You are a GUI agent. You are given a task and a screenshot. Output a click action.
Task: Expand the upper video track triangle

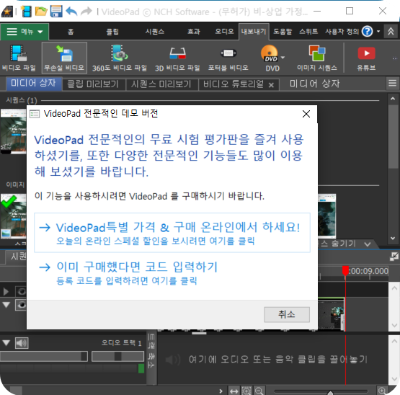[6, 292]
